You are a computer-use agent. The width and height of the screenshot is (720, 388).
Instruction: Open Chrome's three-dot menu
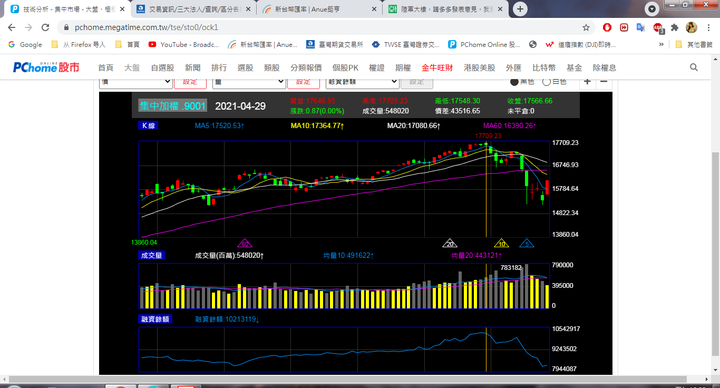709,28
